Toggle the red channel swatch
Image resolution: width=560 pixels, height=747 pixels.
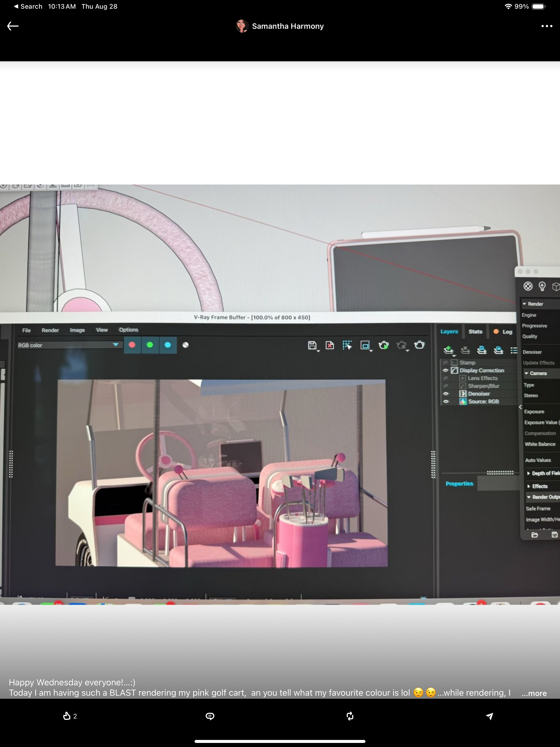point(132,345)
